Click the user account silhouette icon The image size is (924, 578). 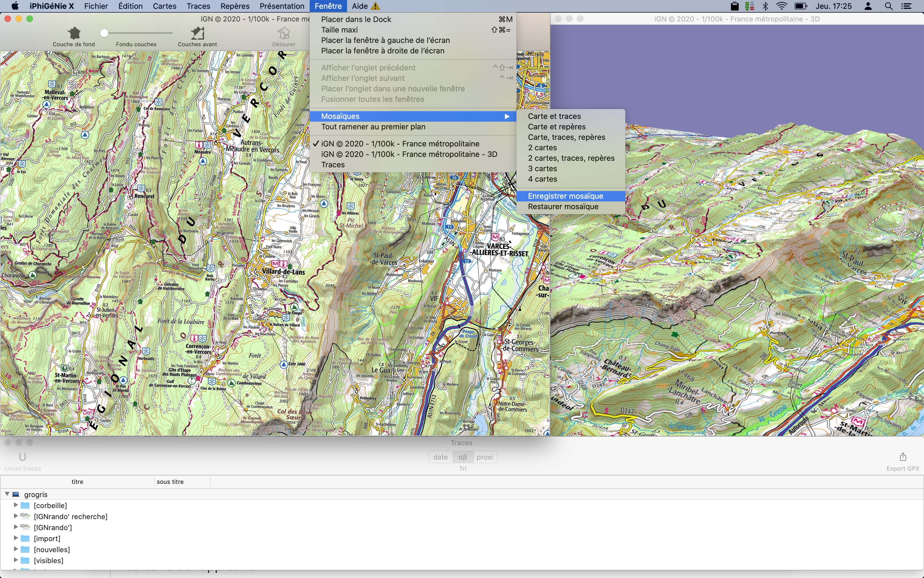[x=868, y=6]
